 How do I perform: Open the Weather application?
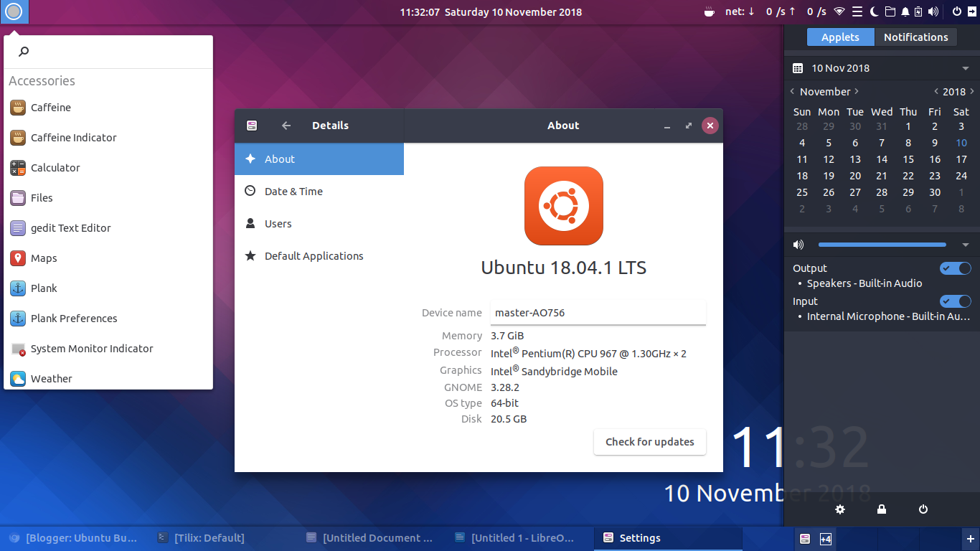(108, 377)
